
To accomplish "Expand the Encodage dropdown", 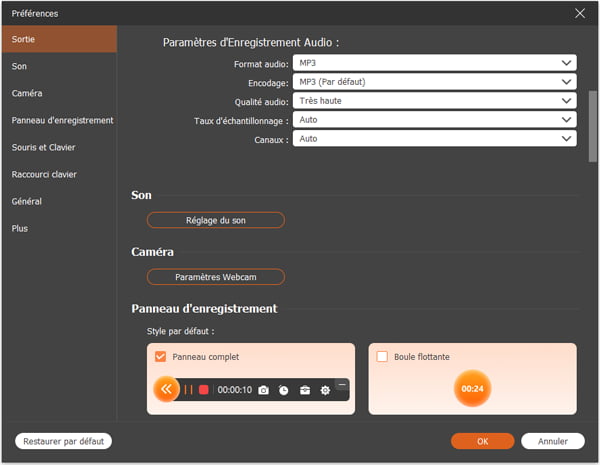I will click(x=434, y=82).
